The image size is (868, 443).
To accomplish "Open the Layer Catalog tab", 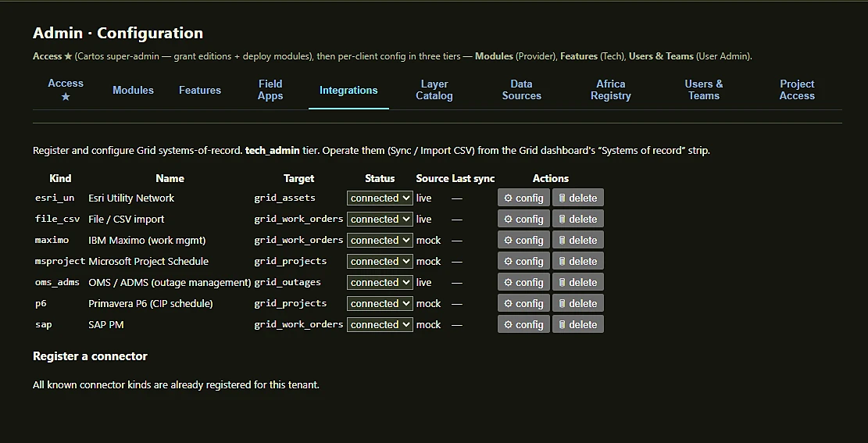I will click(x=434, y=90).
